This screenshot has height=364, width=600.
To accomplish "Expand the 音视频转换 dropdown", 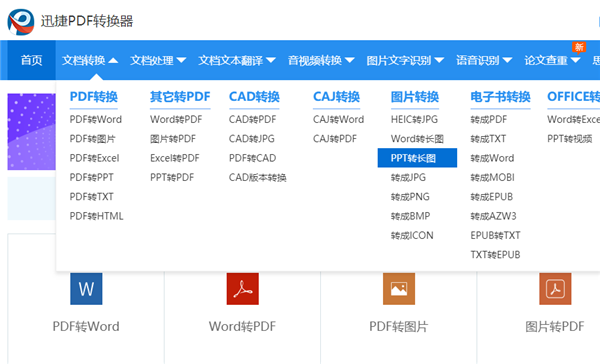I will click(x=321, y=60).
